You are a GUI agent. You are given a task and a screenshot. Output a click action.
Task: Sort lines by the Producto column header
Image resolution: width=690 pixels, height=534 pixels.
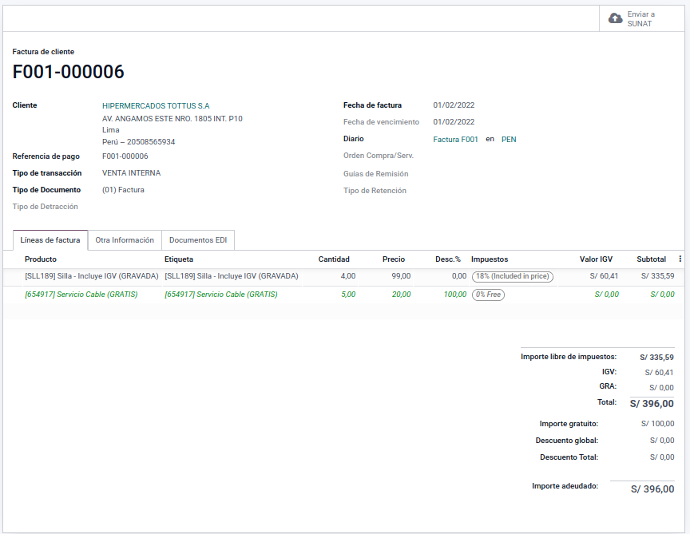coord(41,259)
